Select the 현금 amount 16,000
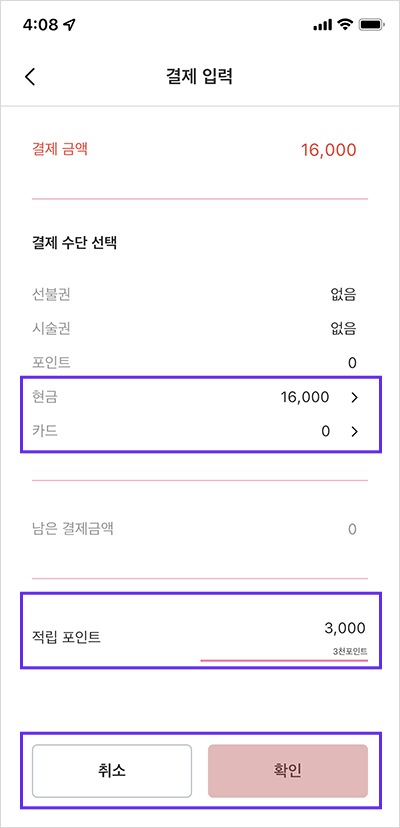 (x=305, y=398)
